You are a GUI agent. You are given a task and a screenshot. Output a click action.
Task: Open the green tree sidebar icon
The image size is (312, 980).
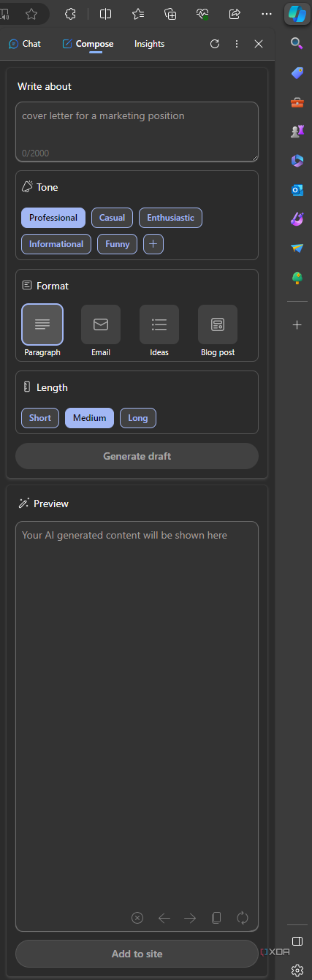tap(297, 278)
